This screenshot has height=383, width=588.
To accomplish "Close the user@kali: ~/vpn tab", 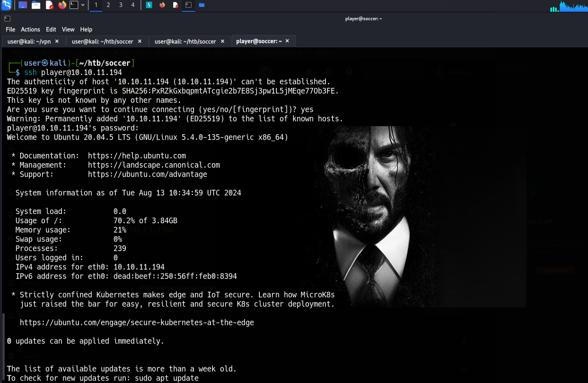I will pos(57,41).
